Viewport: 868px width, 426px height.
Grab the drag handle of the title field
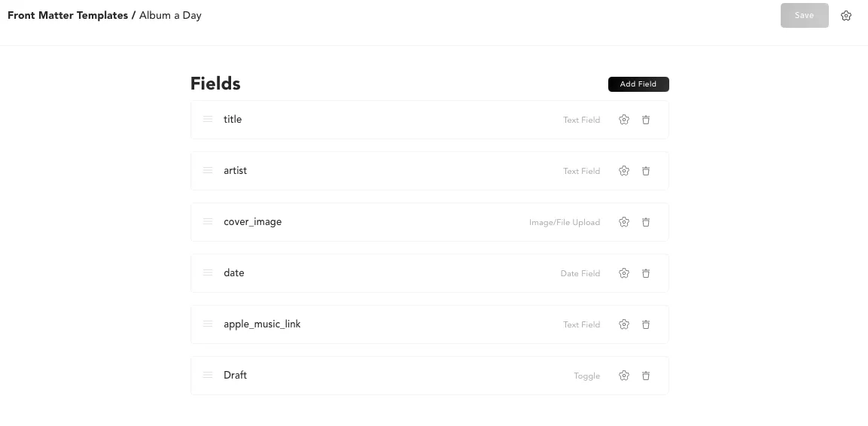point(208,119)
